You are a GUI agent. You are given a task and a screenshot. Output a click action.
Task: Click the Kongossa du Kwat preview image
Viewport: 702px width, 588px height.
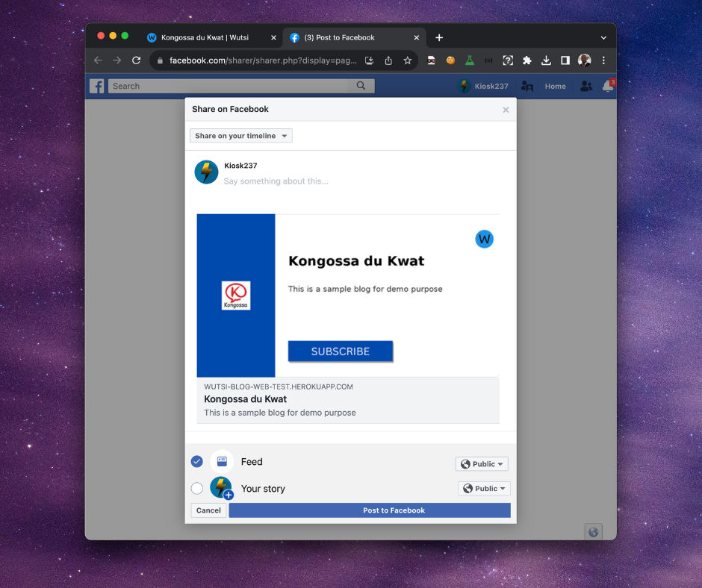(x=348, y=295)
